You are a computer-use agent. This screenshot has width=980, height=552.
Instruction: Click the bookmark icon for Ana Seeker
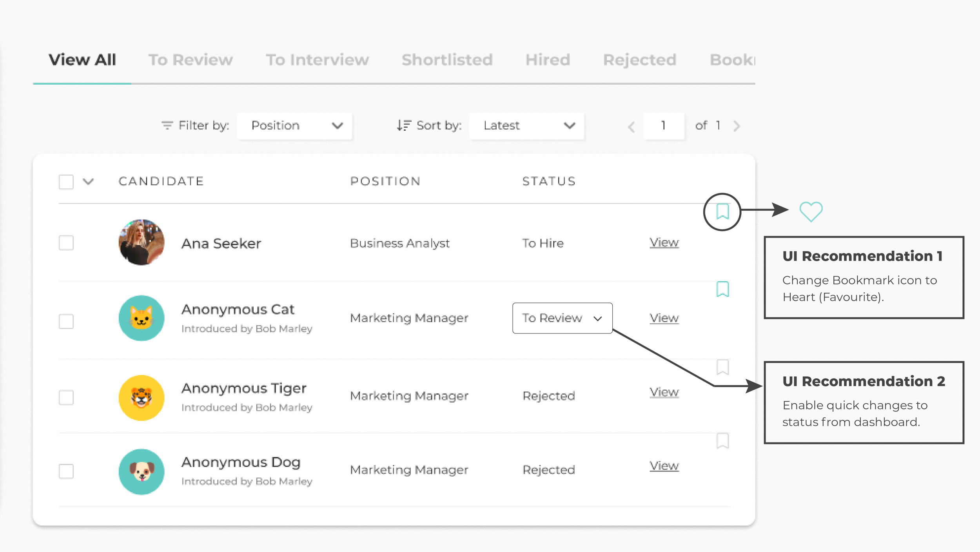722,211
